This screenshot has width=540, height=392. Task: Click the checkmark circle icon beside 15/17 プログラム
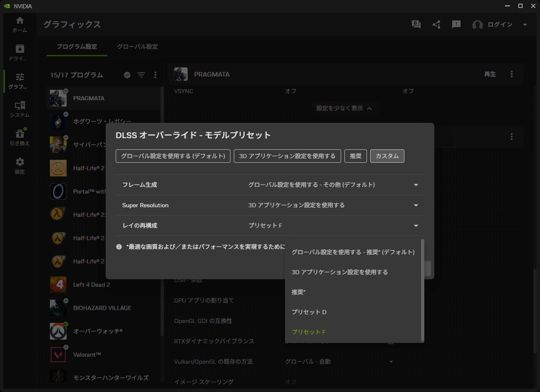127,75
